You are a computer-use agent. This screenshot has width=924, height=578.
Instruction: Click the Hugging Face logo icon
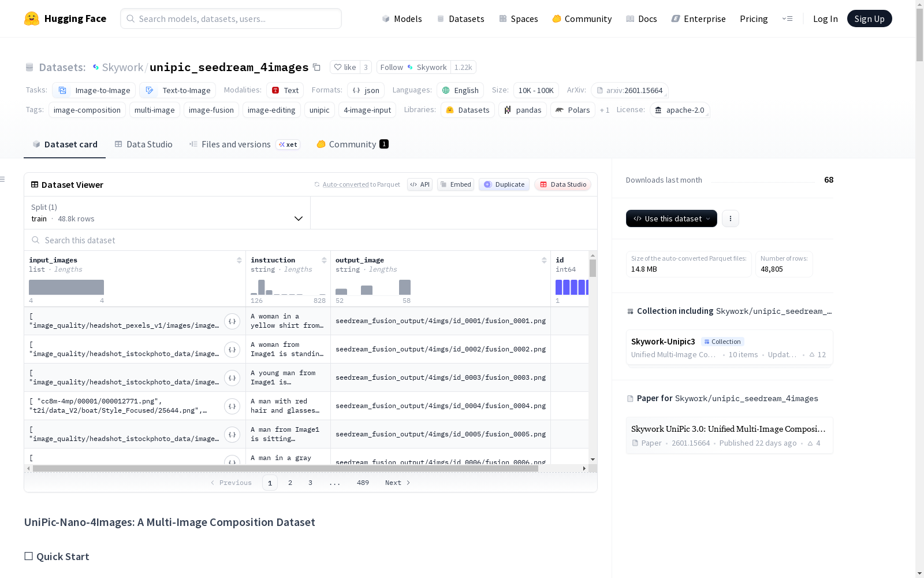point(32,18)
